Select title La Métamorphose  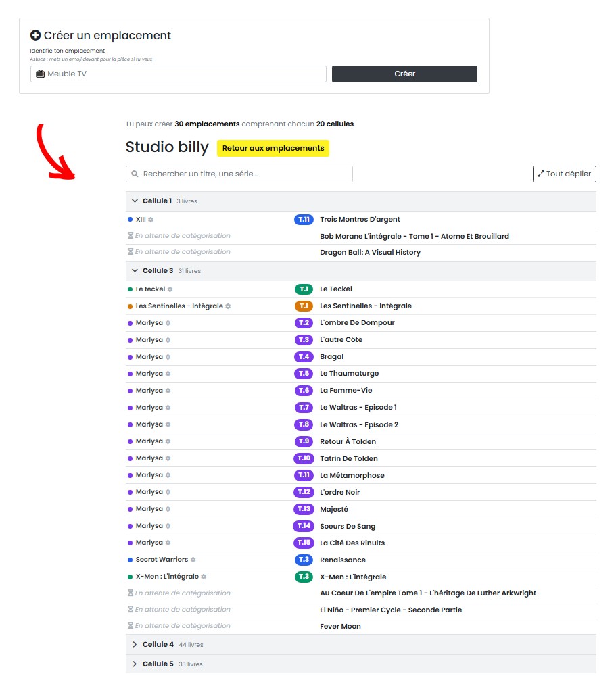coord(352,475)
